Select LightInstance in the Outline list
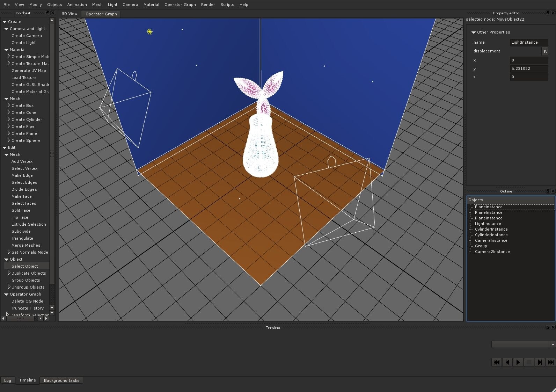This screenshot has width=556, height=392. (x=488, y=224)
